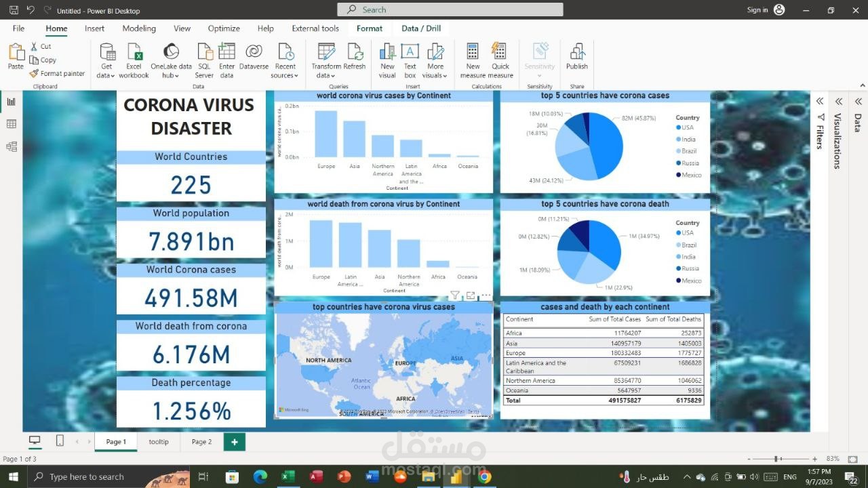
Task: Open the Optimize ribbon tab
Action: 224,28
